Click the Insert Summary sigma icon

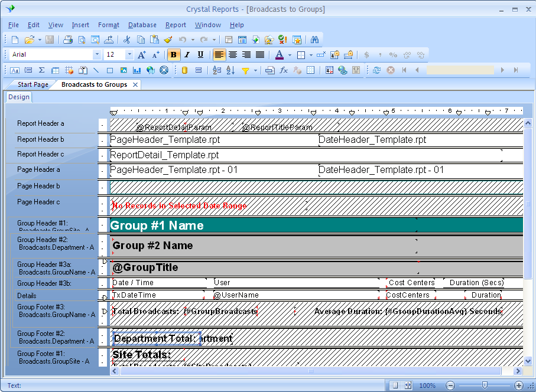click(x=41, y=70)
